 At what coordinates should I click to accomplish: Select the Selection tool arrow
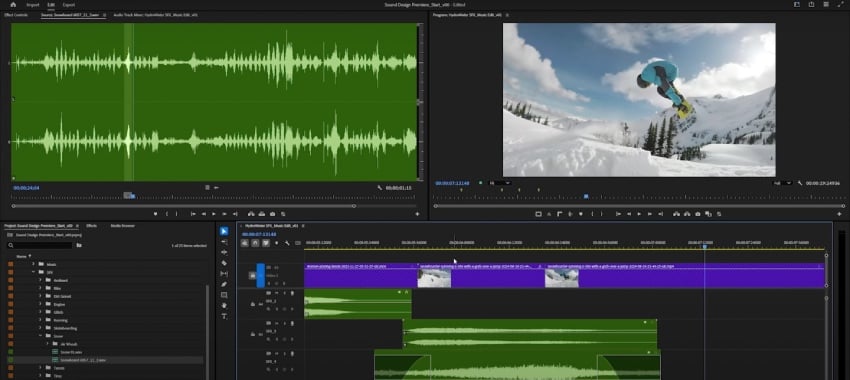click(224, 231)
